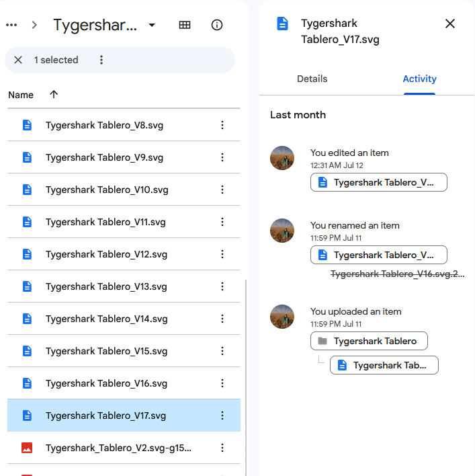Select the Tygershark Tablero_V14.svg file row

[106, 319]
